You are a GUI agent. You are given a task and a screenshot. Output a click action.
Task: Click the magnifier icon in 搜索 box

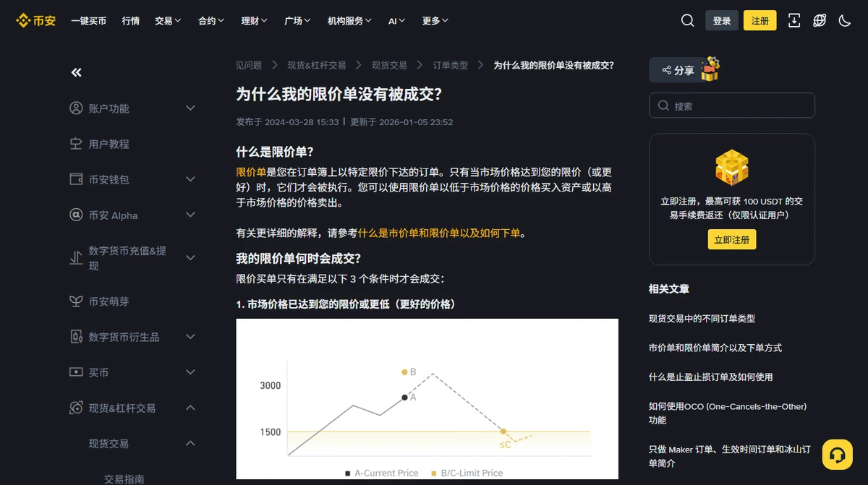coord(663,106)
